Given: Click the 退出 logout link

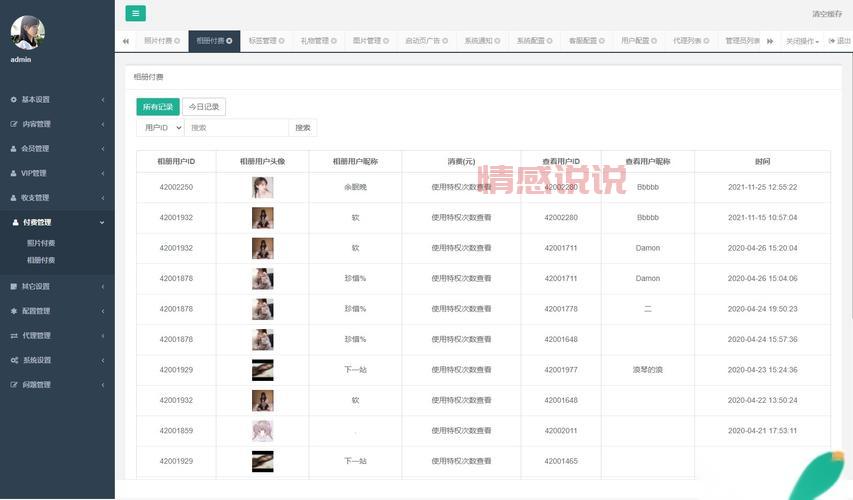Looking at the screenshot, I should click(x=839, y=41).
